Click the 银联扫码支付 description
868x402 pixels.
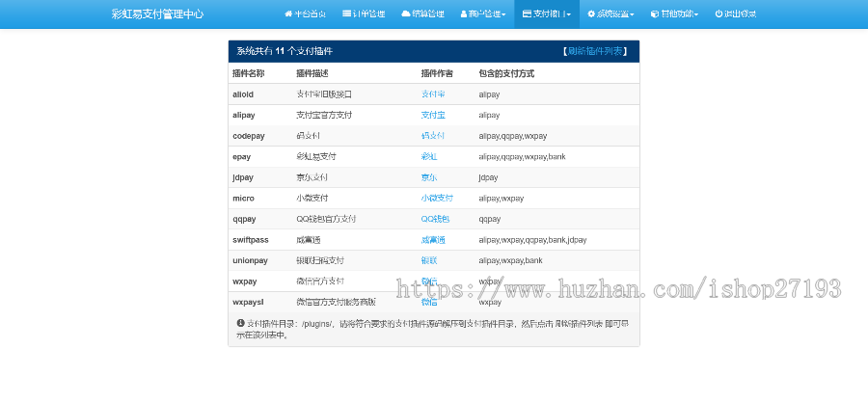click(320, 260)
